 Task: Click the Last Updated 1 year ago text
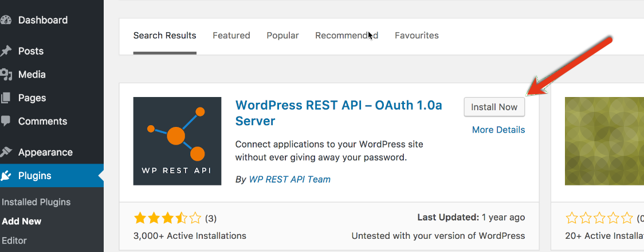(x=471, y=217)
